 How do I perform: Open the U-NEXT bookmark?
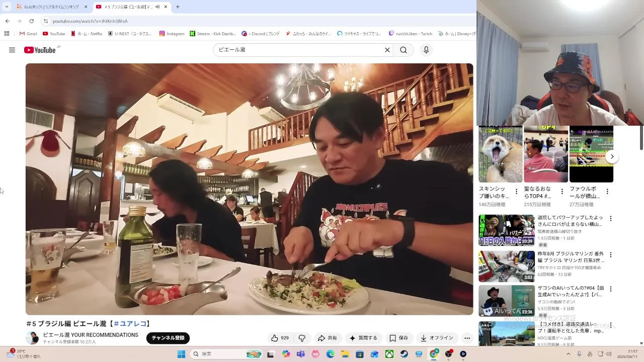click(130, 34)
